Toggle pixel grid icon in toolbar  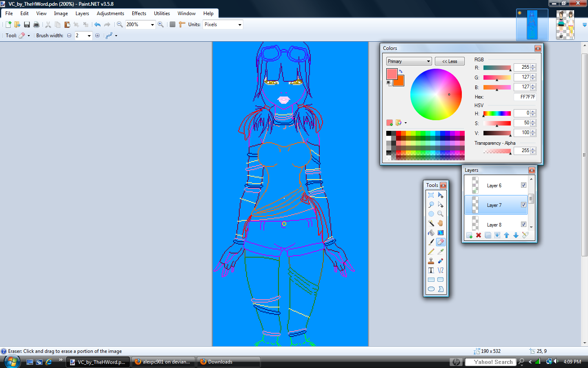click(x=173, y=25)
